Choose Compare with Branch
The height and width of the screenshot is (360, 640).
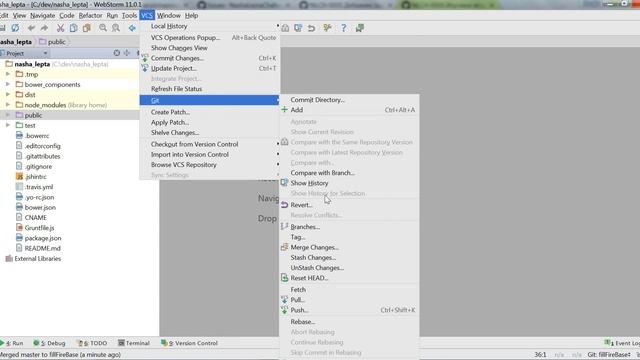pos(349,173)
